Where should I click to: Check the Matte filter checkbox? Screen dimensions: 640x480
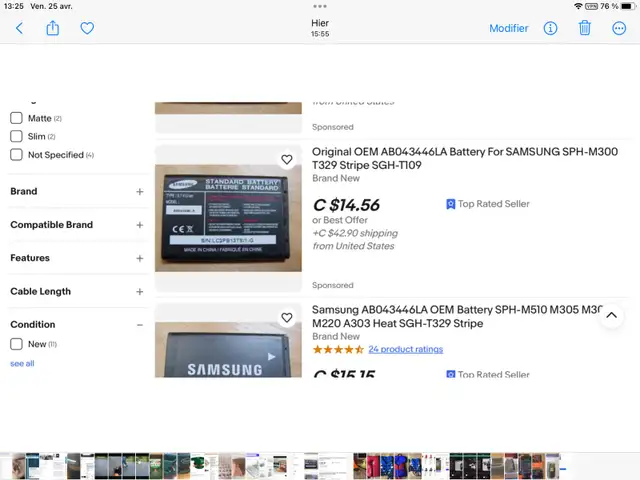pyautogui.click(x=16, y=118)
